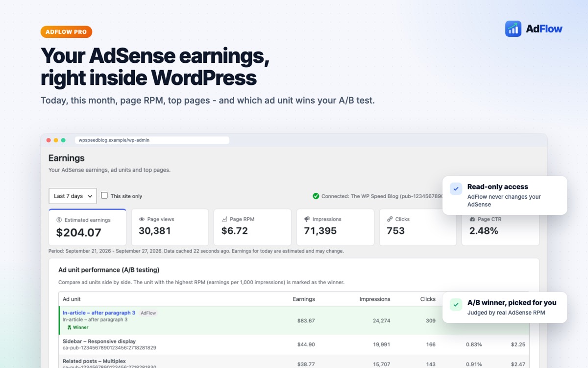Click the Earnings column header
588x368 pixels.
pos(304,299)
